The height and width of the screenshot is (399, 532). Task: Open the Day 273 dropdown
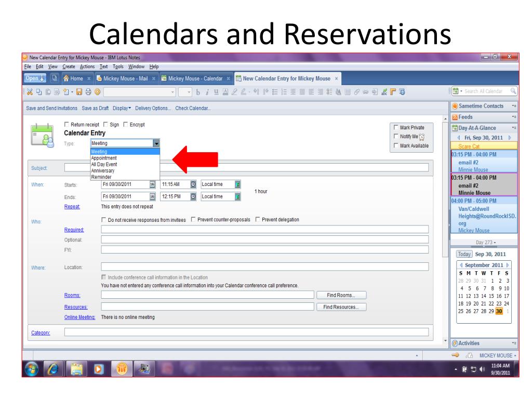(x=486, y=243)
